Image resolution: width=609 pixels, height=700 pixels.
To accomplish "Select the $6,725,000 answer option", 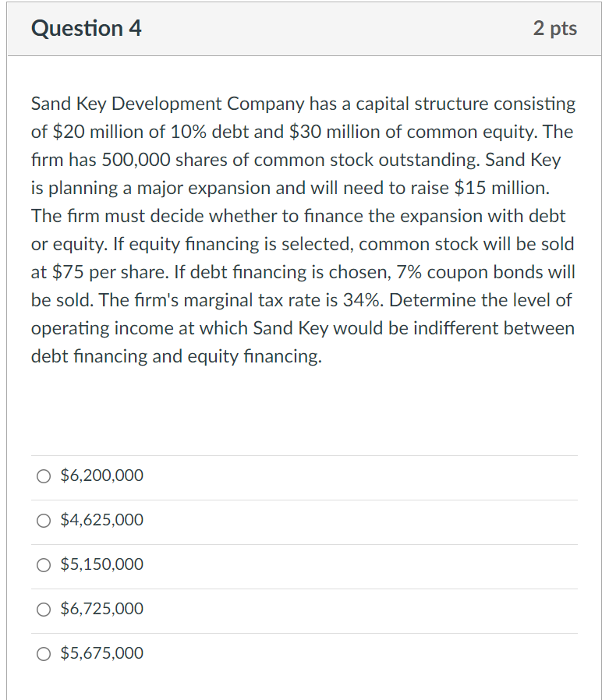I will point(44,609).
